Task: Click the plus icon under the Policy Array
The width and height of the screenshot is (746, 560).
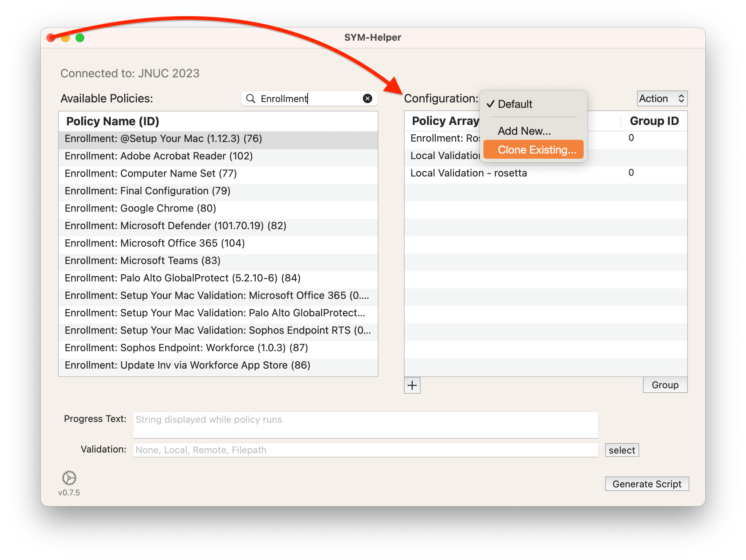Action: tap(412, 385)
